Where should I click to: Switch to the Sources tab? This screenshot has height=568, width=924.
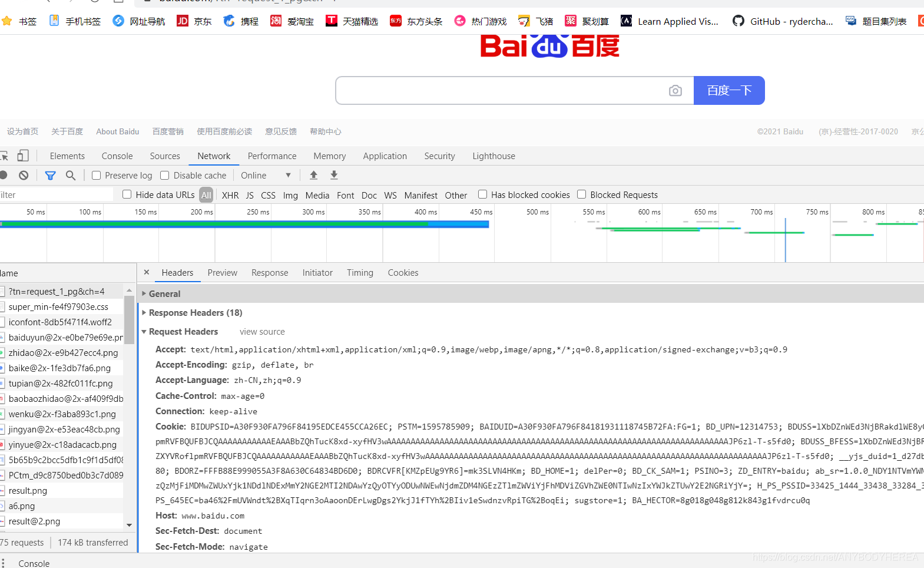[x=165, y=156]
